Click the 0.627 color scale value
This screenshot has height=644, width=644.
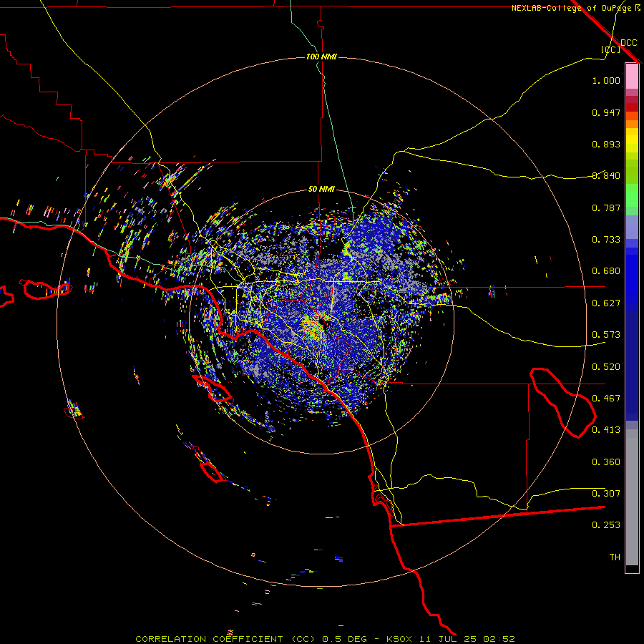[x=606, y=303]
